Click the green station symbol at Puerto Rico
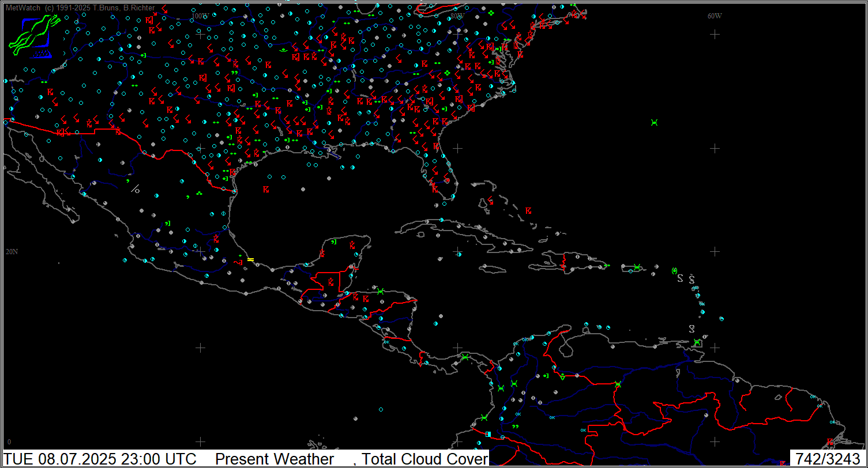868x468 pixels. pyautogui.click(x=636, y=267)
